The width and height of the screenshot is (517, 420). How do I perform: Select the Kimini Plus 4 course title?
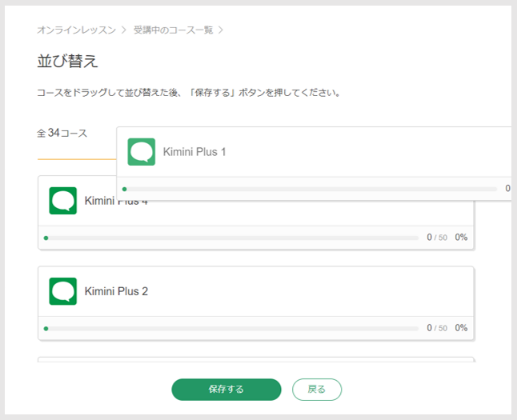(x=116, y=201)
